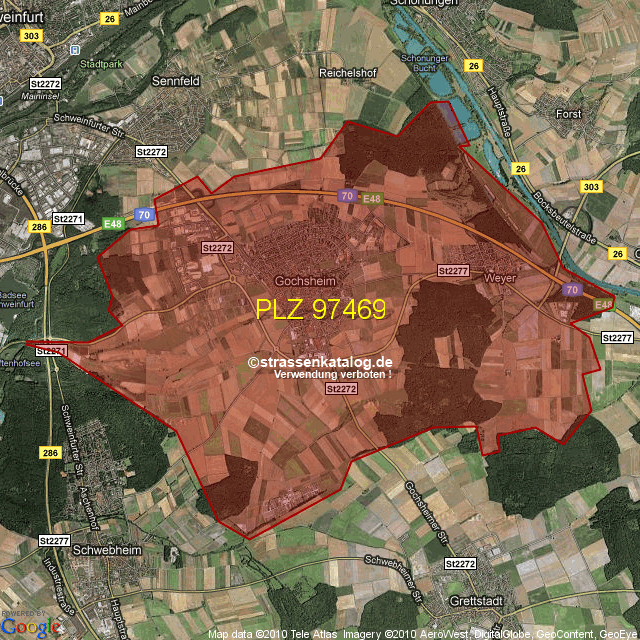Open the strassenkatalog.de watermark link
This screenshot has height=640, width=640.
pos(320,363)
